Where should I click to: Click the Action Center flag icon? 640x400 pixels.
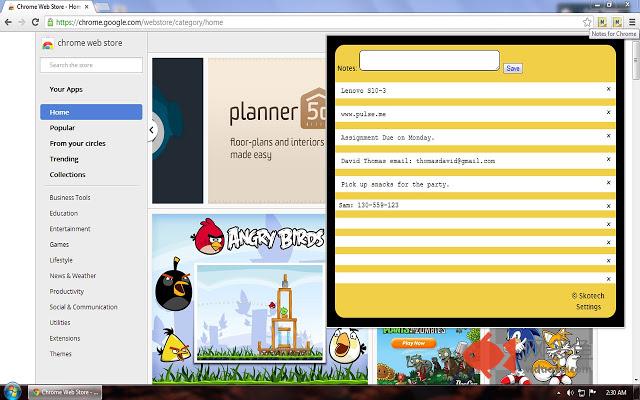pyautogui.click(x=593, y=393)
